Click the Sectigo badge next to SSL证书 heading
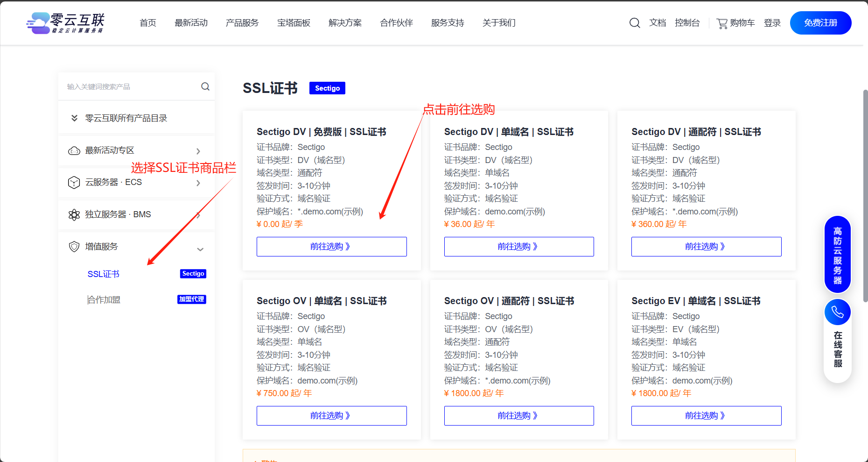The image size is (868, 462). [327, 88]
